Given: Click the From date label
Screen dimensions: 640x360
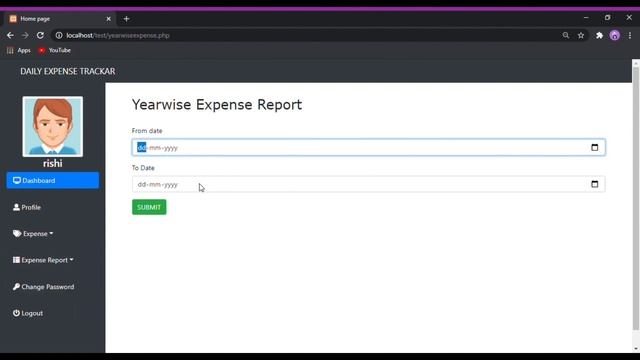Looking at the screenshot, I should pos(147,131).
